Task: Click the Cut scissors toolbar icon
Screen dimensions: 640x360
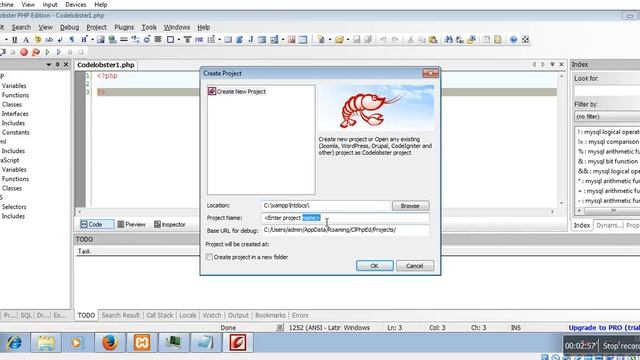Action: (411, 40)
